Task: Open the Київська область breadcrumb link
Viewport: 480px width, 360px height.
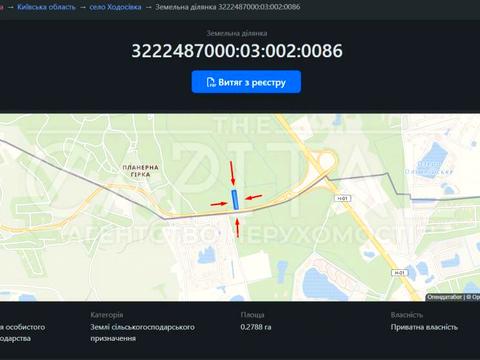Action: click(x=46, y=7)
